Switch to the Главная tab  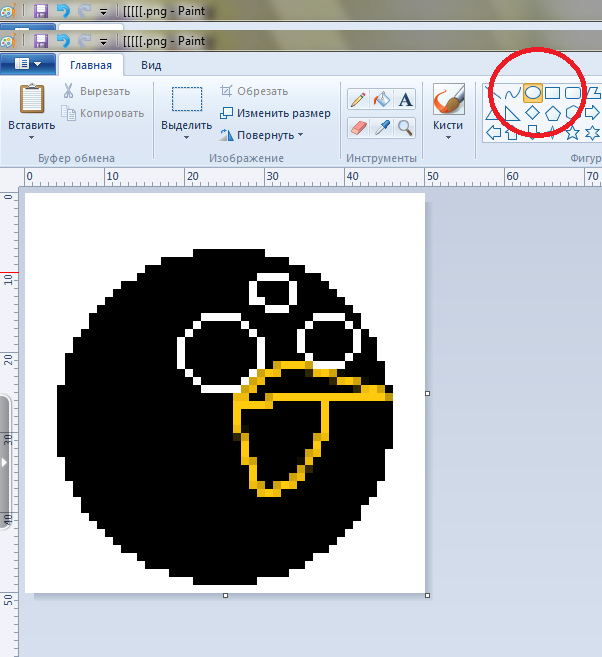point(90,65)
